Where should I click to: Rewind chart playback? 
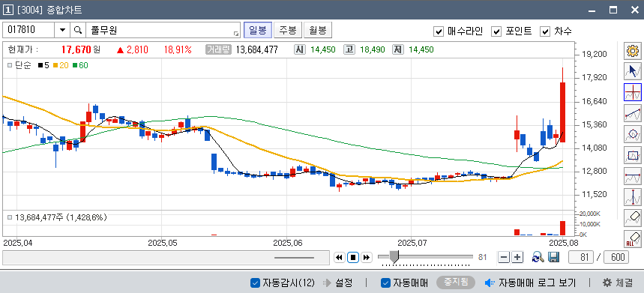(x=340, y=258)
